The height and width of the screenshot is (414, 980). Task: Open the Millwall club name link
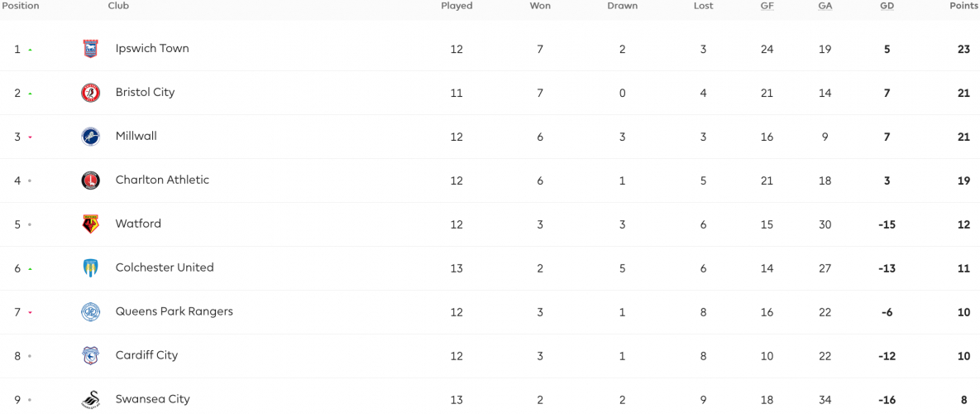(x=136, y=136)
